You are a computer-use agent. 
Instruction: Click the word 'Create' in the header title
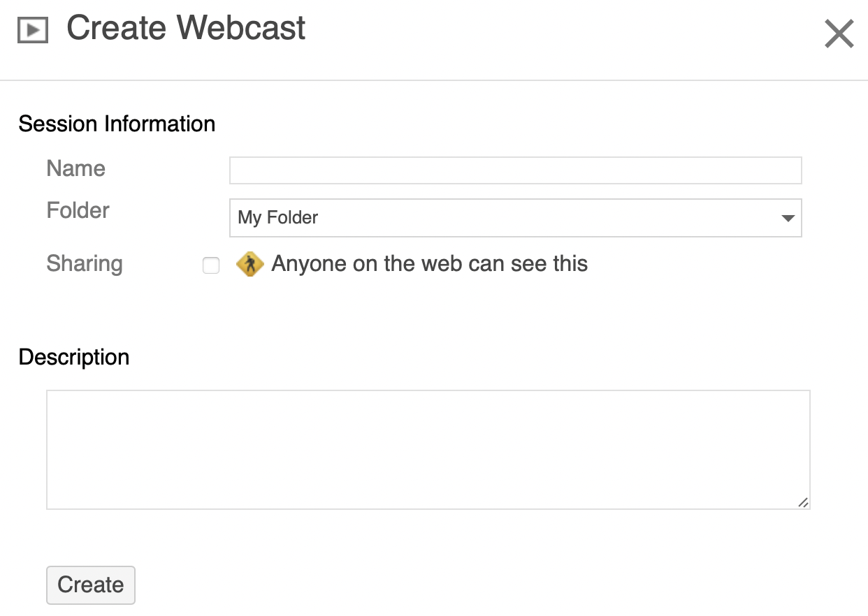coord(115,29)
